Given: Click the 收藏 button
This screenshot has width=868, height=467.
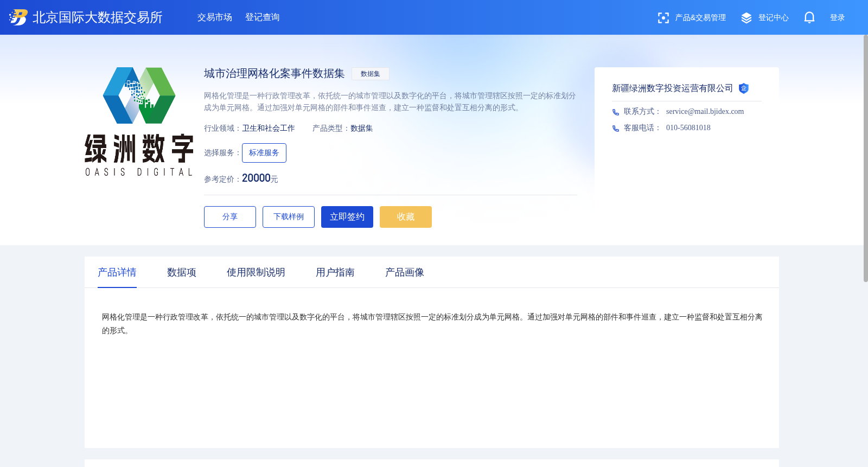Looking at the screenshot, I should [x=406, y=217].
